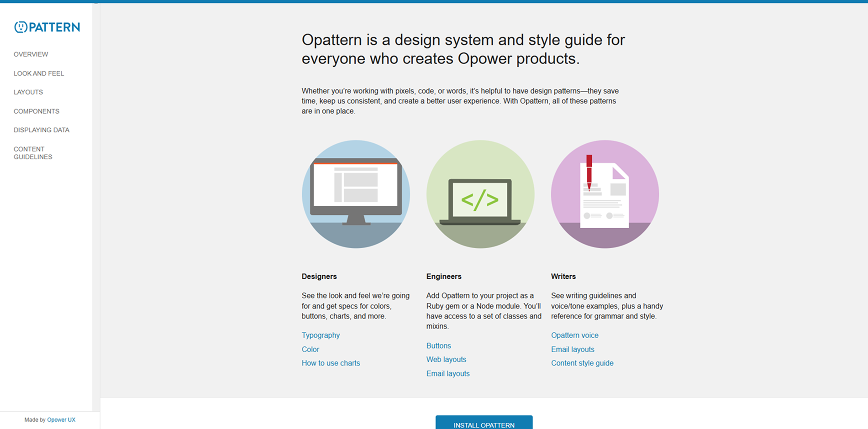This screenshot has height=429, width=868.
Task: Open the Web layouts link
Action: [x=446, y=360]
